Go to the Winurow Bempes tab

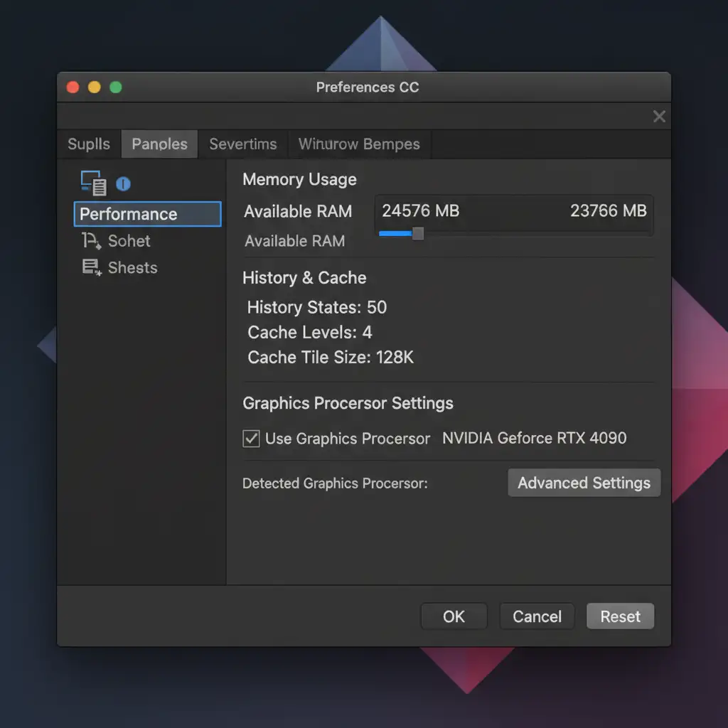click(359, 144)
